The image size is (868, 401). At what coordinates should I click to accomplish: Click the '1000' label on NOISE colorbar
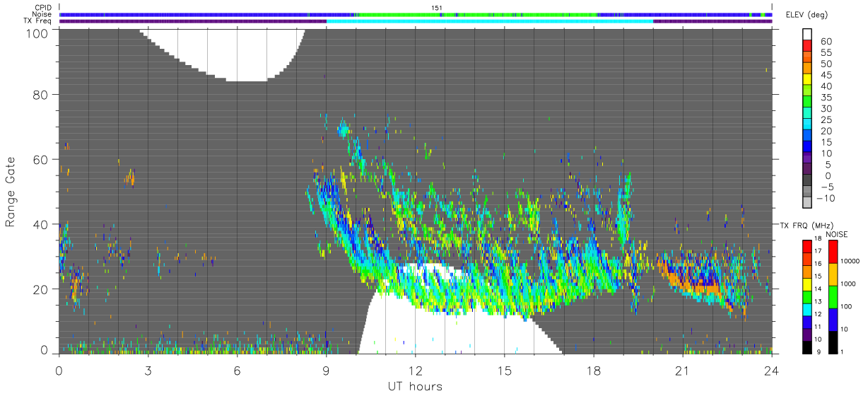(847, 284)
